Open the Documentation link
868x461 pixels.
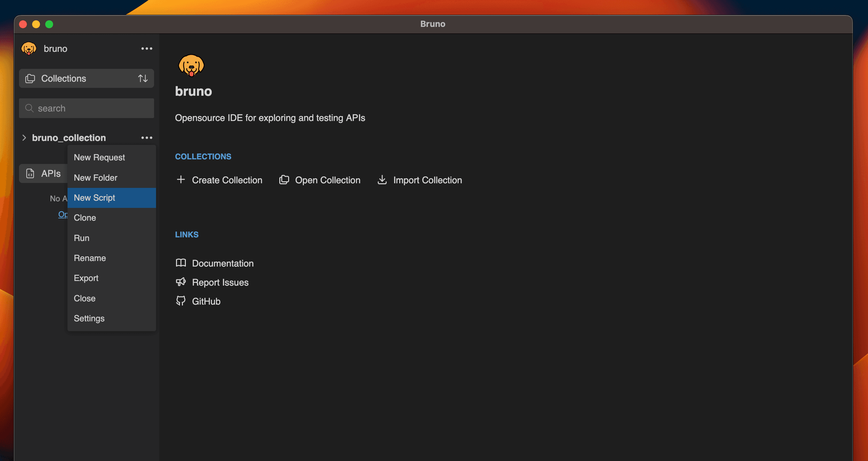pos(223,263)
